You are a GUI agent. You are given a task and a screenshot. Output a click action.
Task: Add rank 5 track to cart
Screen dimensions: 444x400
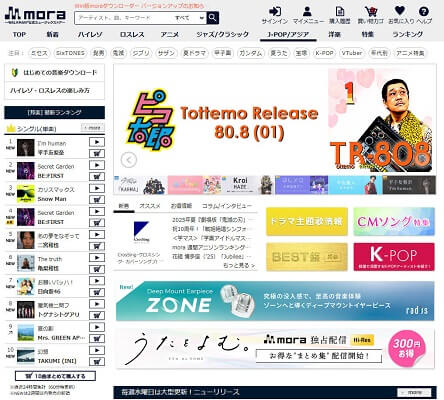[x=97, y=246]
